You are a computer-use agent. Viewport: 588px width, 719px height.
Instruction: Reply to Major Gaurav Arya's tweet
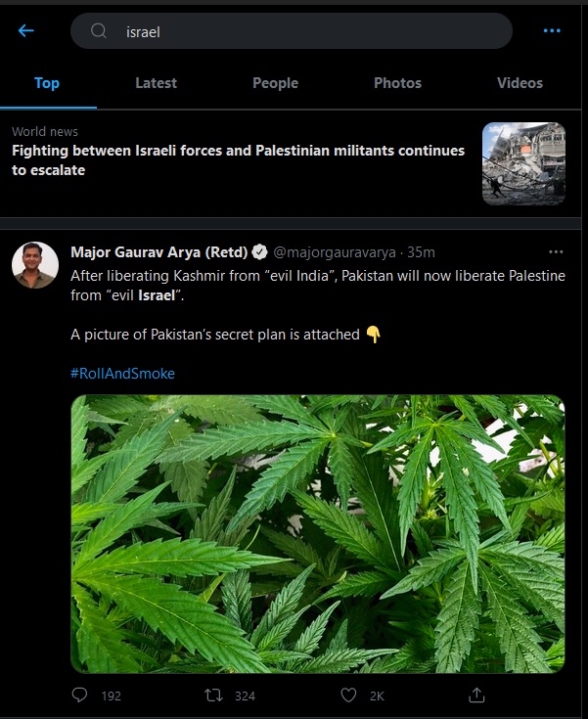click(80, 696)
